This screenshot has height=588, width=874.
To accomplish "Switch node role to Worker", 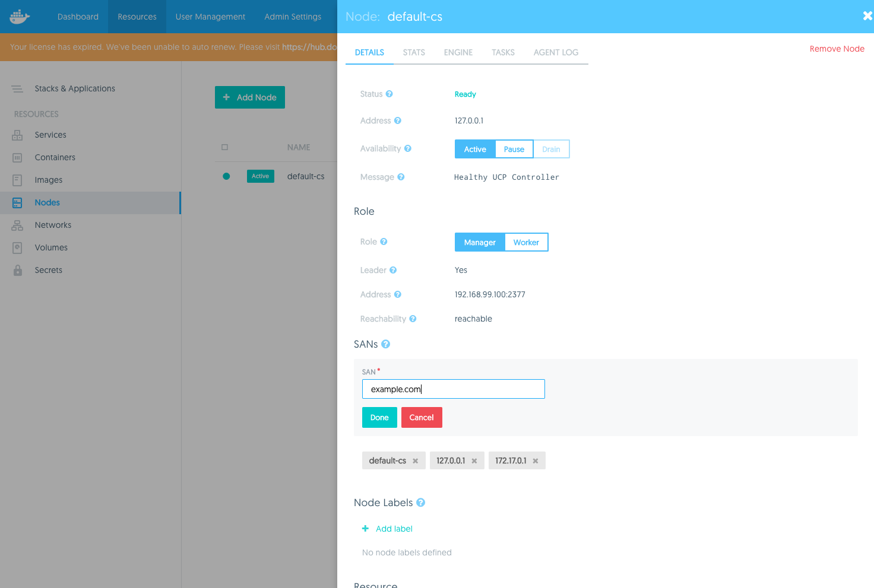I will 526,243.
